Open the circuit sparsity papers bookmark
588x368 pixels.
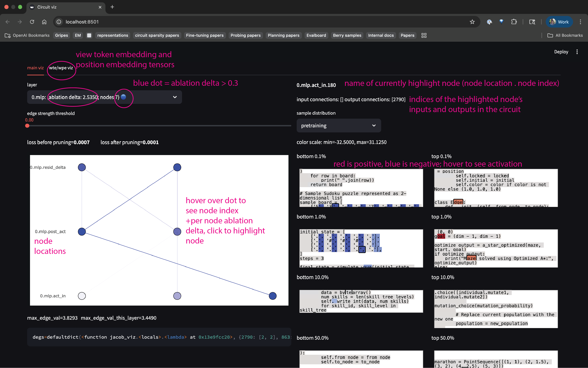click(157, 35)
